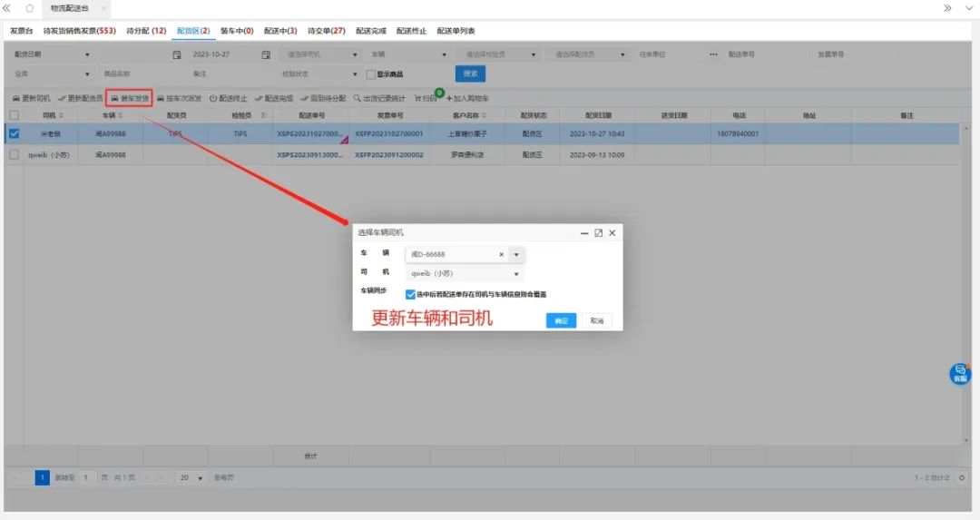
Task: Expand the 配货日期 filter dropdown
Action: tap(87, 54)
